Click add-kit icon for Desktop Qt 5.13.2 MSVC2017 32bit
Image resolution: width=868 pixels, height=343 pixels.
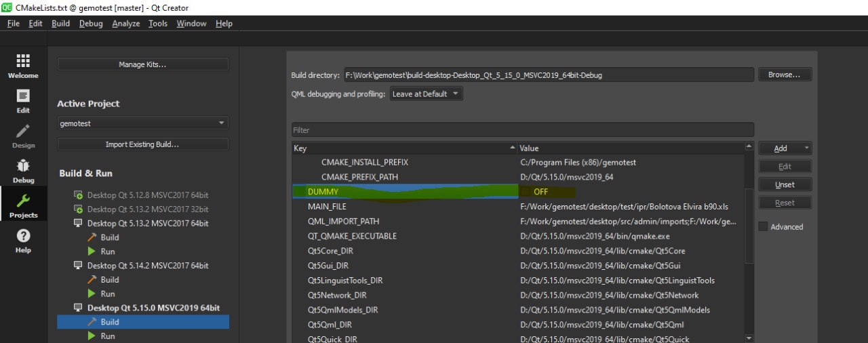click(x=79, y=209)
